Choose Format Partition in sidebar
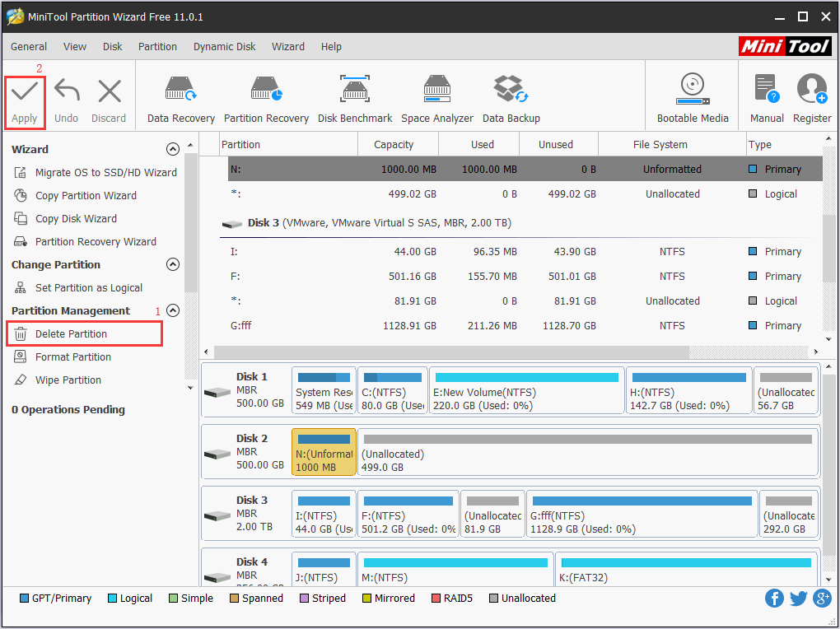The image size is (840, 629). click(x=63, y=356)
